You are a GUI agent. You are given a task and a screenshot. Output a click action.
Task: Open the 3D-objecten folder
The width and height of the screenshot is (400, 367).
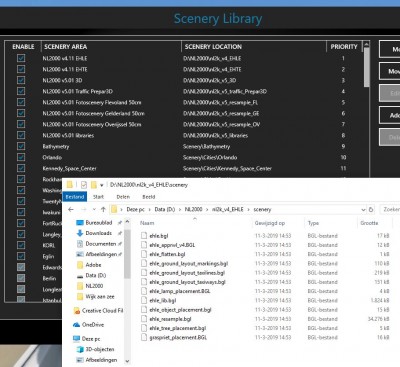[100, 349]
